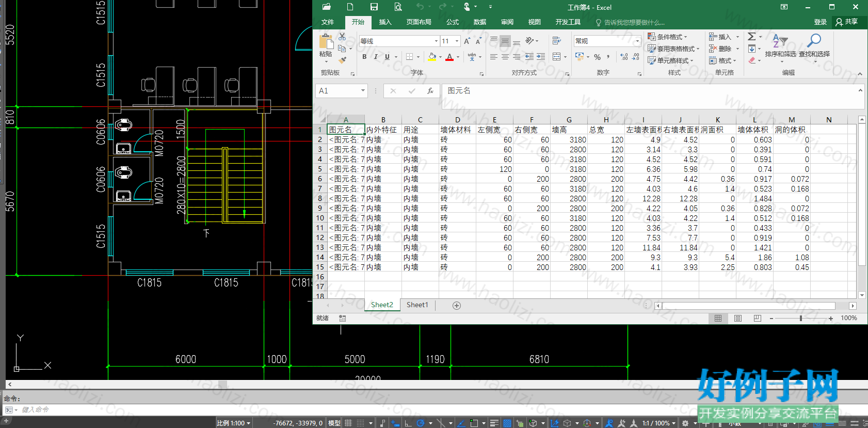Increase font size with large A icon
Image resolution: width=868 pixels, height=428 pixels.
(x=467, y=41)
